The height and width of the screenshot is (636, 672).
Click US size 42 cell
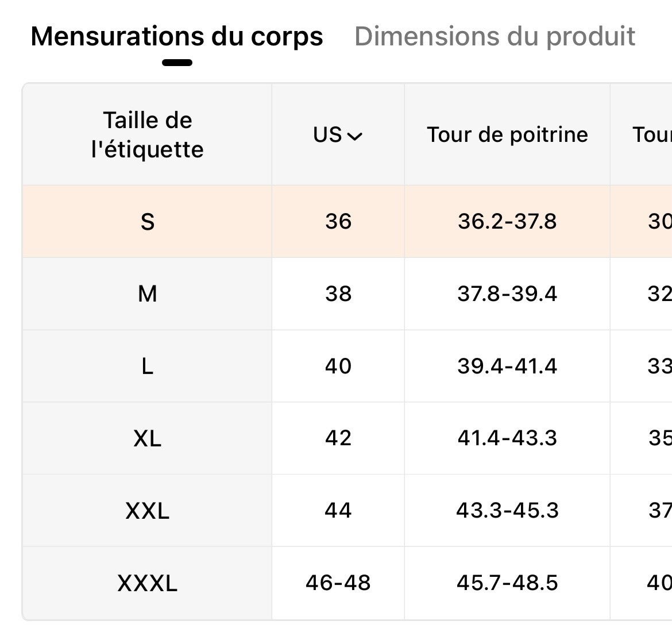[x=338, y=439]
